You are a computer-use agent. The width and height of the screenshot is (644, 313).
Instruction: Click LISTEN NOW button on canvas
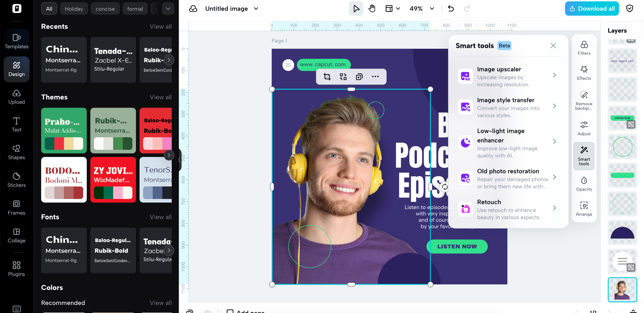point(457,246)
